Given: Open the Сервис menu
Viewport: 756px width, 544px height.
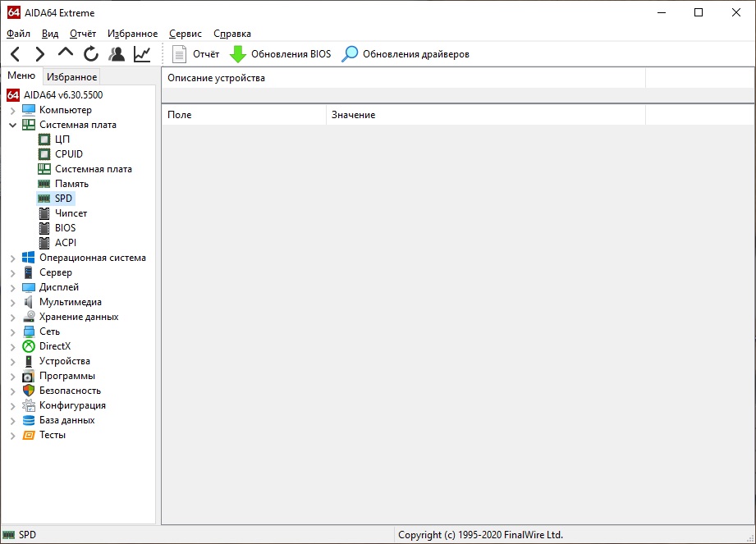Looking at the screenshot, I should pyautogui.click(x=186, y=34).
